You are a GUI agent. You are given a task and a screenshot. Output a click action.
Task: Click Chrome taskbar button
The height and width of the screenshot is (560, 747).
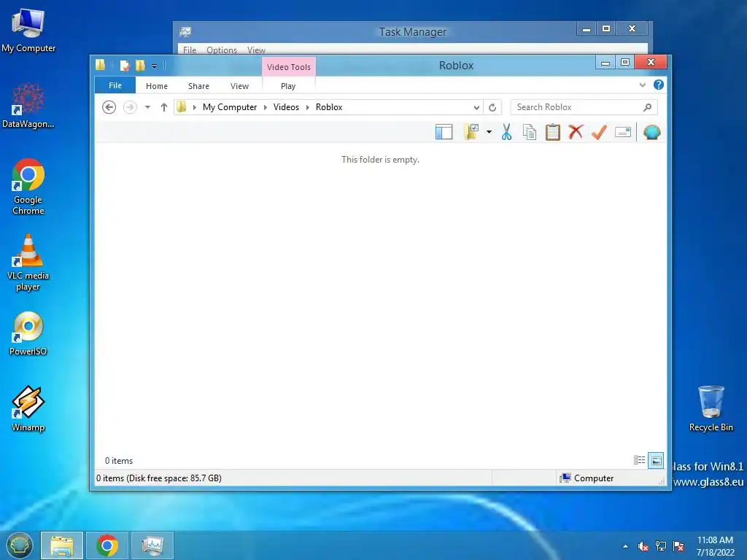[x=107, y=545]
